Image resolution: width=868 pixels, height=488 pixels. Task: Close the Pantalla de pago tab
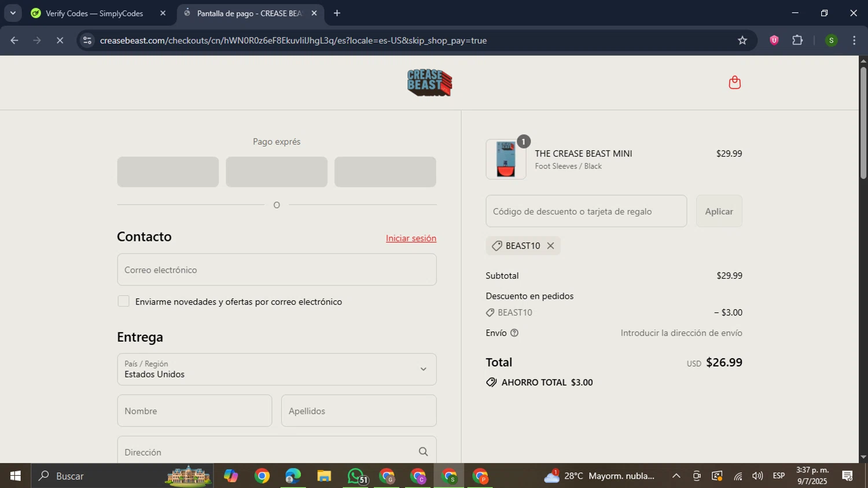tap(314, 13)
